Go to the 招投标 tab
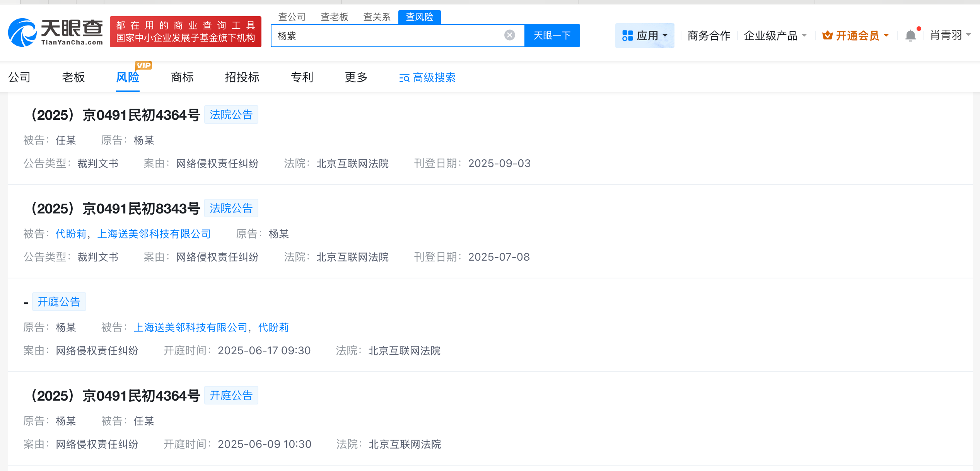This screenshot has height=471, width=980. 242,77
